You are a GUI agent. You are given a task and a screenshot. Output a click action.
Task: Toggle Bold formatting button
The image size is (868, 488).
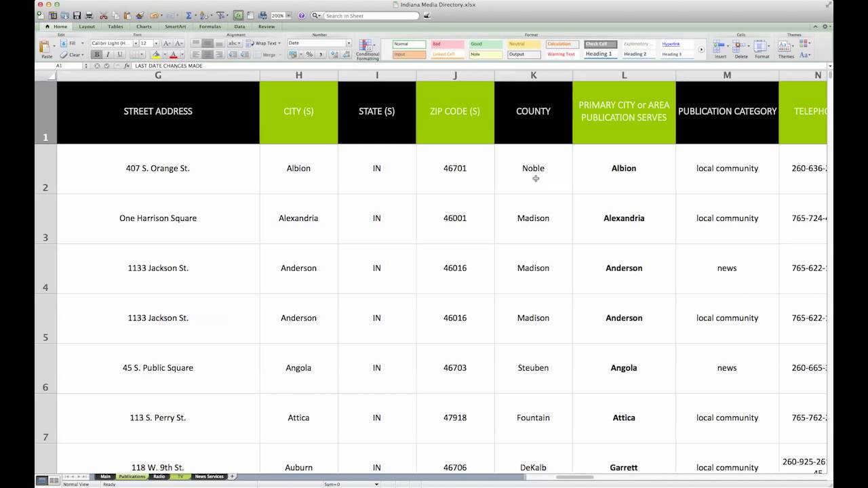97,55
